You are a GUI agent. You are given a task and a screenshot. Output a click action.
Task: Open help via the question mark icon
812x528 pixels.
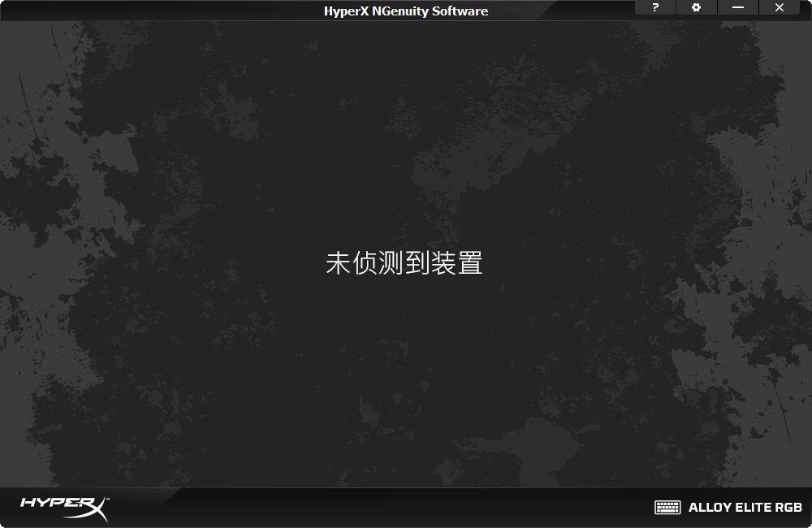655,7
